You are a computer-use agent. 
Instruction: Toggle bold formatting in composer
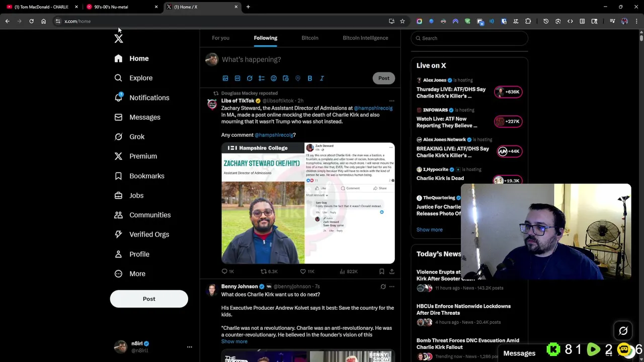(x=310, y=78)
